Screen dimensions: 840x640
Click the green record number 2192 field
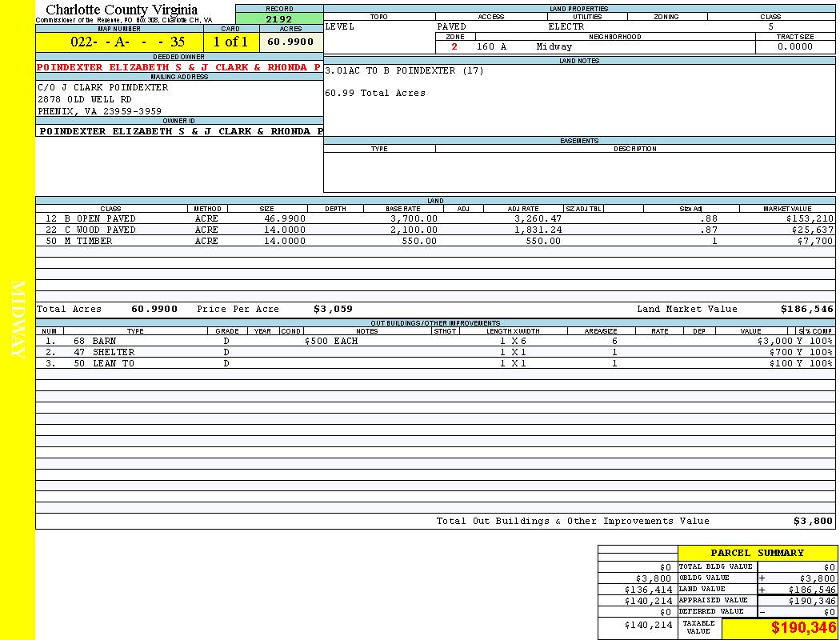click(279, 19)
